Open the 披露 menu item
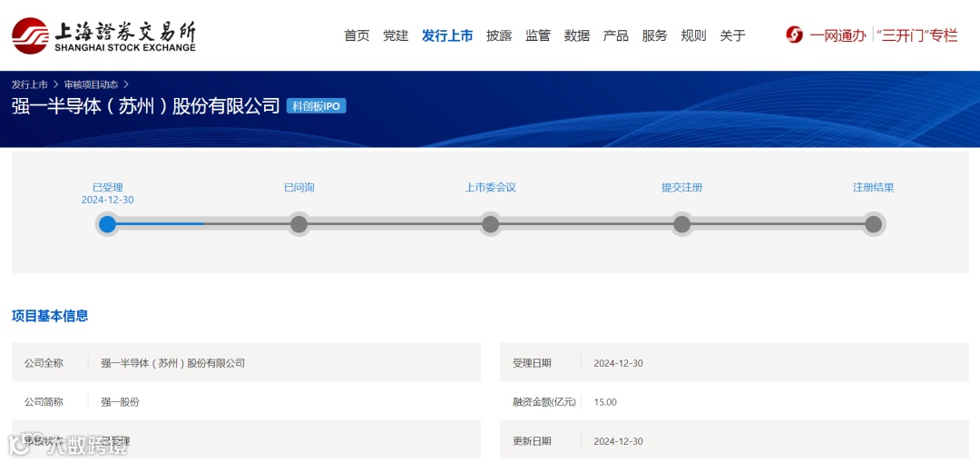980x463 pixels. tap(499, 35)
